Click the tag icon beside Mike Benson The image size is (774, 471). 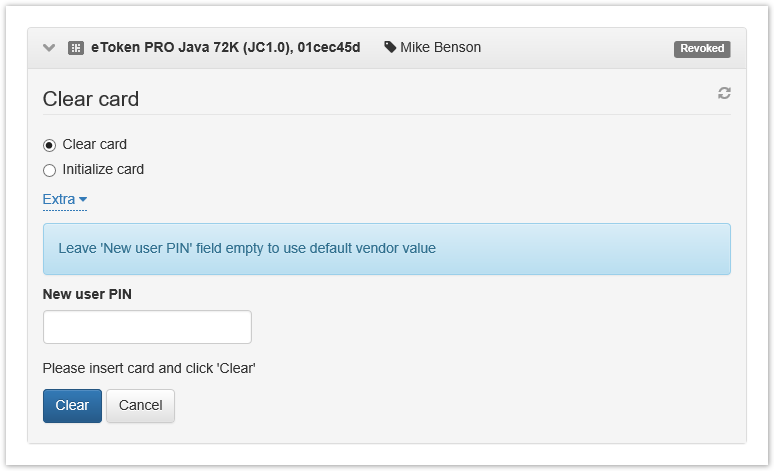390,47
